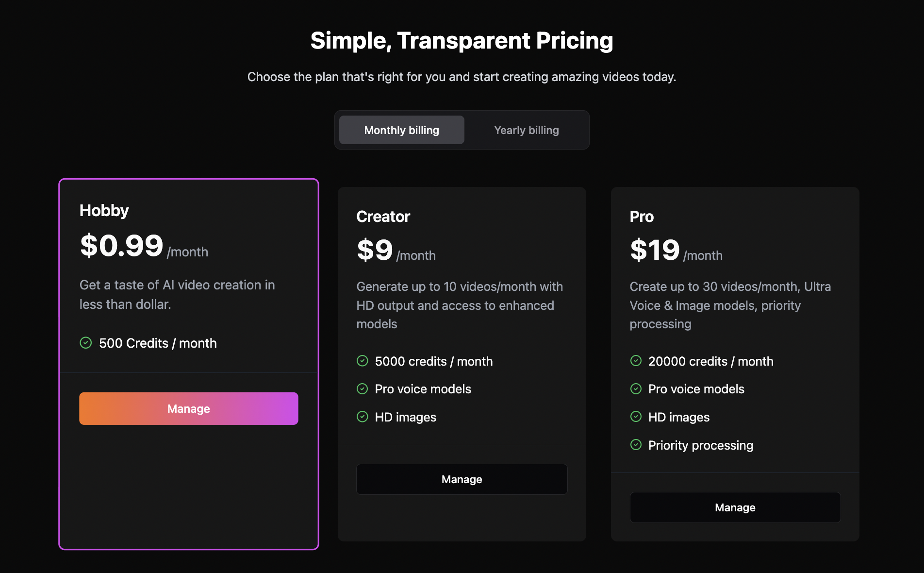The image size is (924, 573).
Task: Click checkmark icon beside Priority processing
Action: [x=636, y=445]
